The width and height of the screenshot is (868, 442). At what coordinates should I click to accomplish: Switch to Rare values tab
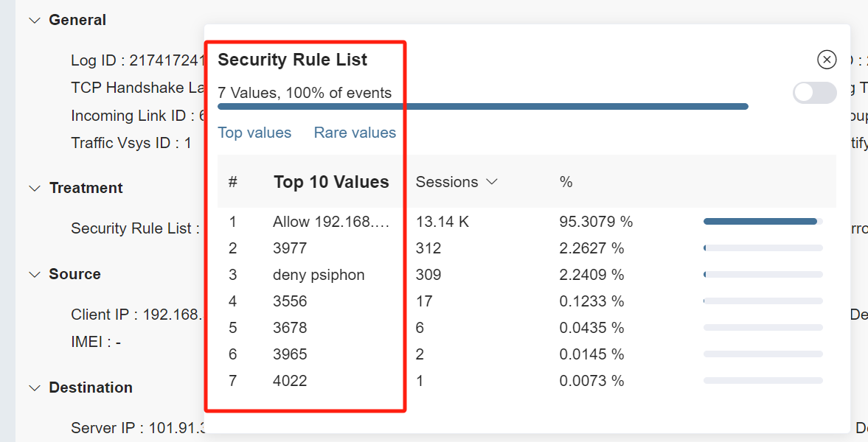(355, 133)
